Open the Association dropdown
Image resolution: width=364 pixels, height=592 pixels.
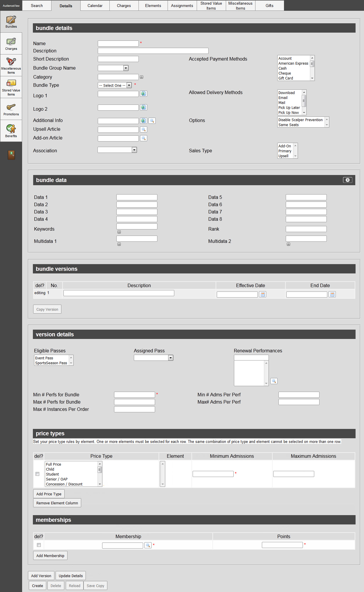tap(117, 150)
